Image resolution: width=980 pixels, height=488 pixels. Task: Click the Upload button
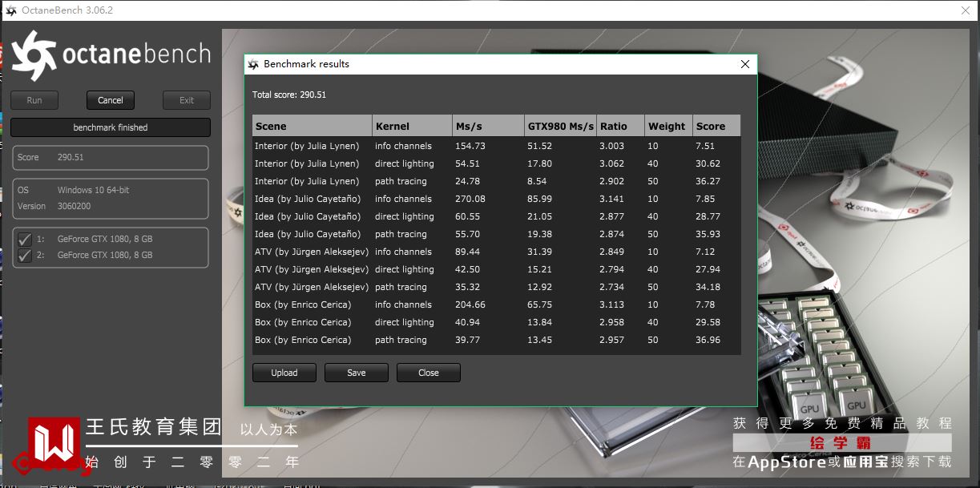click(x=284, y=373)
